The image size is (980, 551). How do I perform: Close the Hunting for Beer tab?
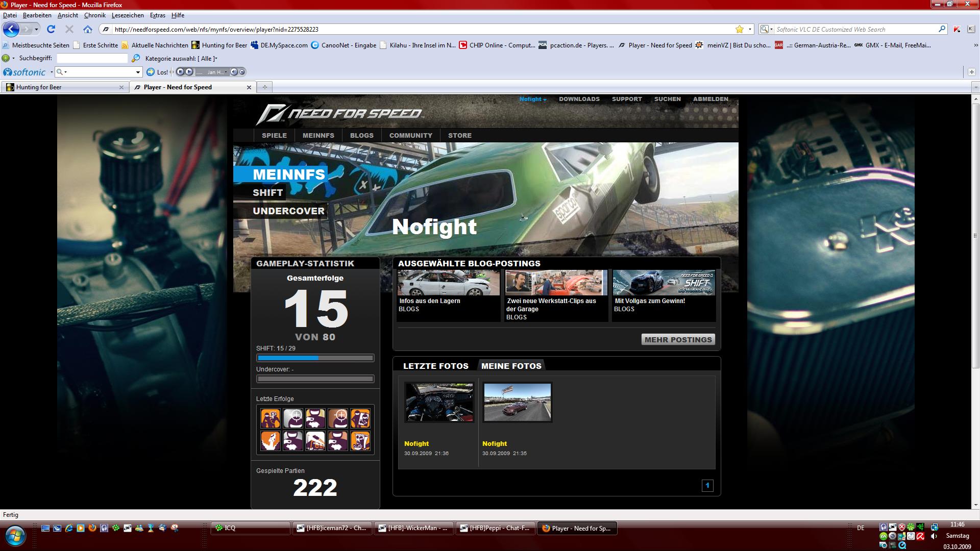[x=121, y=87]
